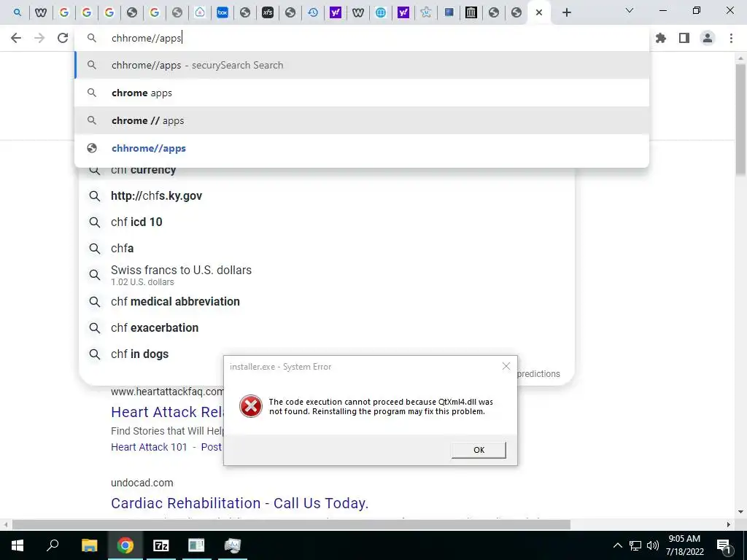Click the horizontal page scrollbar thumb
The height and width of the screenshot is (560, 747).
pyautogui.click(x=291, y=525)
